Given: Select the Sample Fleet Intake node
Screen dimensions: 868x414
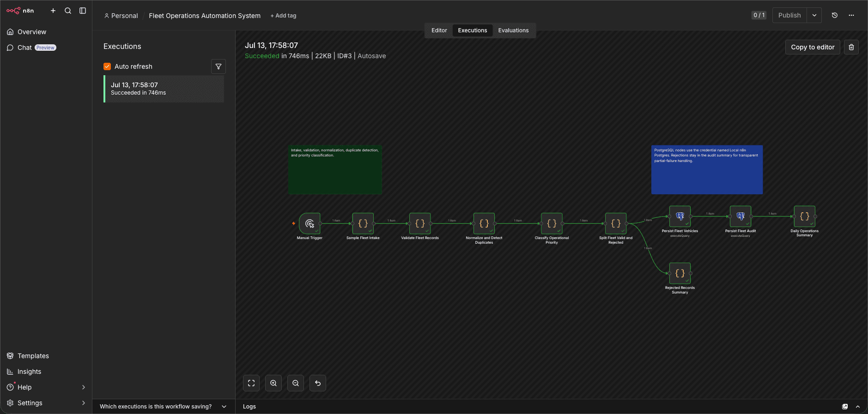Looking at the screenshot, I should 363,223.
